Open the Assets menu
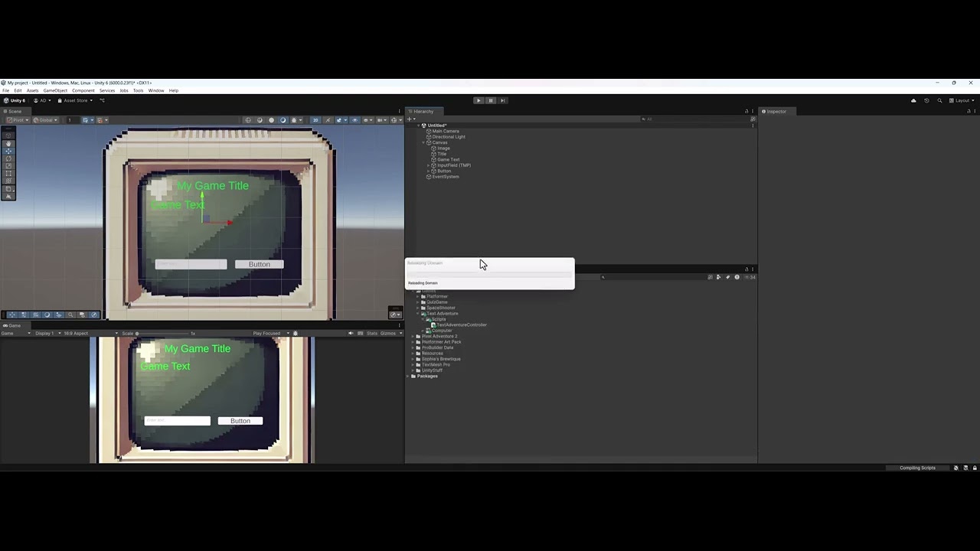Viewport: 980px width, 551px height. 32,90
